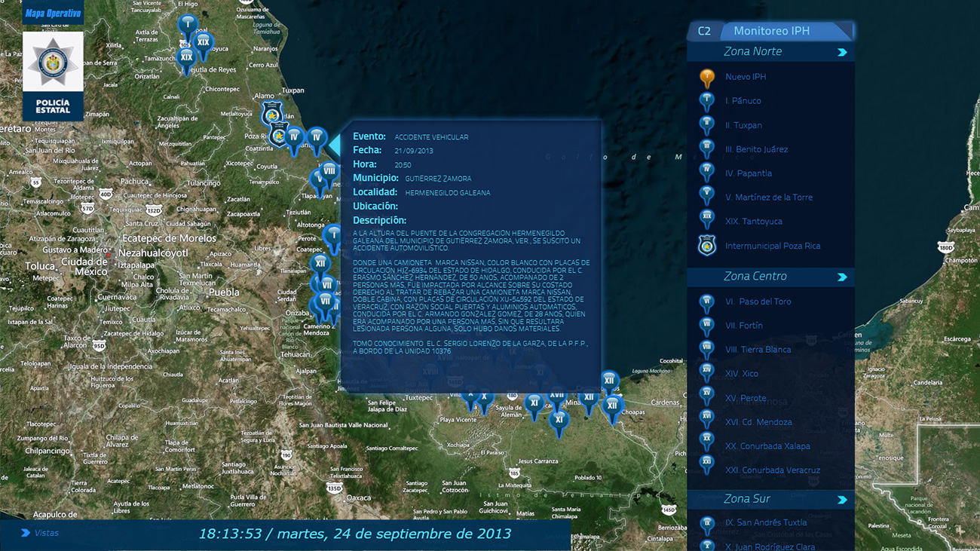The height and width of the screenshot is (551, 980).
Task: Open the Monitoreo IPH tab
Action: [771, 31]
